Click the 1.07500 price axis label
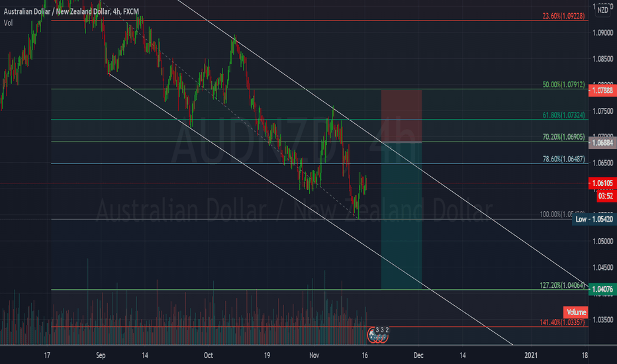This screenshot has width=617, height=364. coord(602,111)
